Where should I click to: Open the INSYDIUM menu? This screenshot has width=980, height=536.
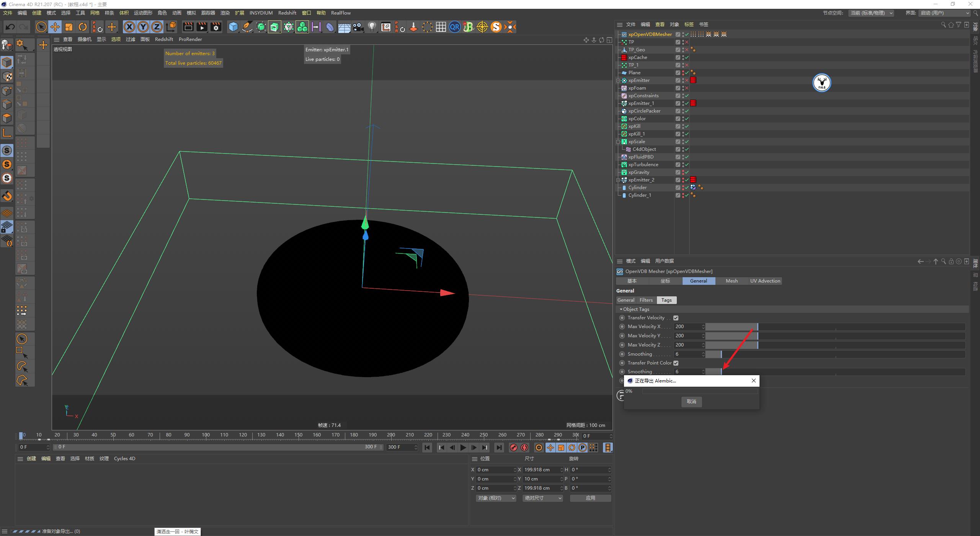click(261, 13)
